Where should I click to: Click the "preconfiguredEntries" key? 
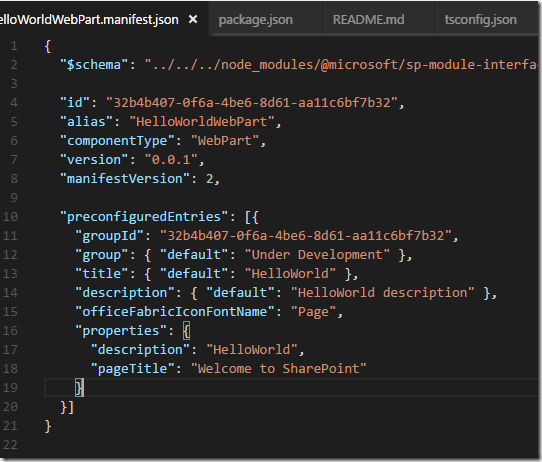(144, 217)
